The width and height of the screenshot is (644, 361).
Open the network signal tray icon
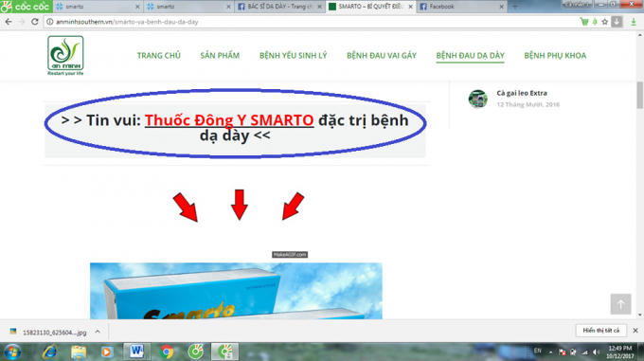click(585, 352)
